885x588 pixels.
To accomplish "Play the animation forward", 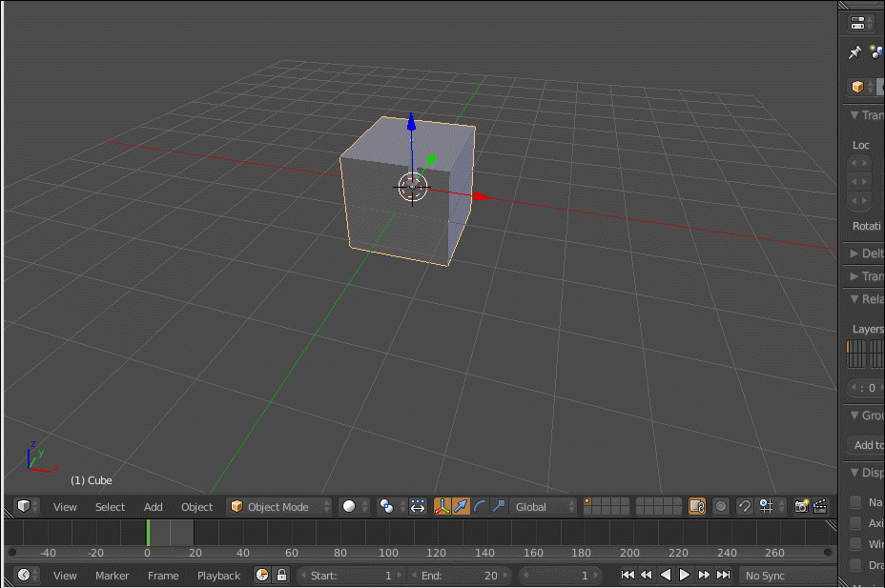I will click(x=685, y=575).
